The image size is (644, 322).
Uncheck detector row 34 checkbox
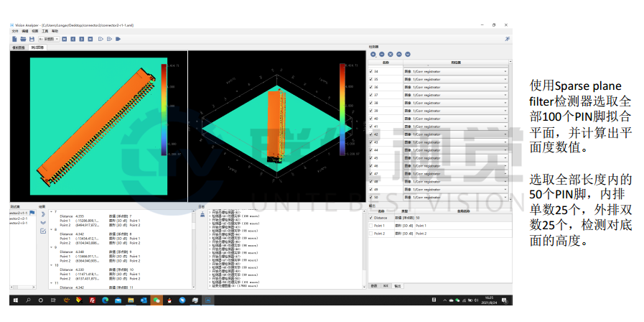coord(372,71)
